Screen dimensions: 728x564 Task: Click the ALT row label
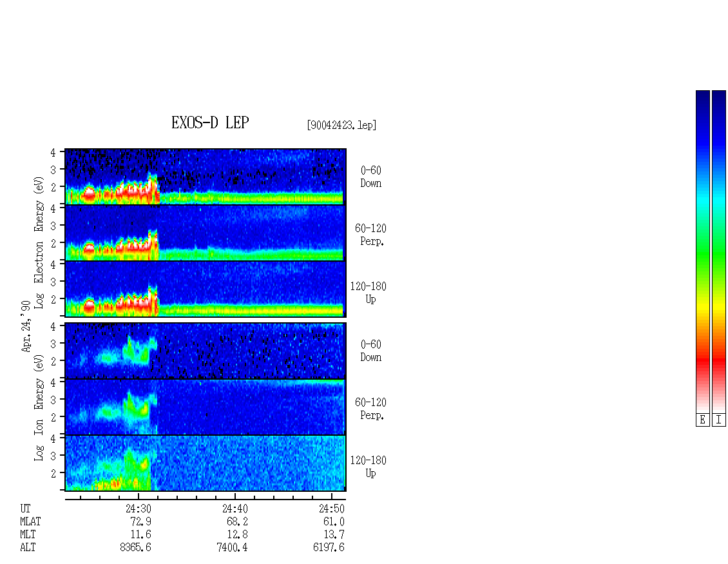coord(28,547)
